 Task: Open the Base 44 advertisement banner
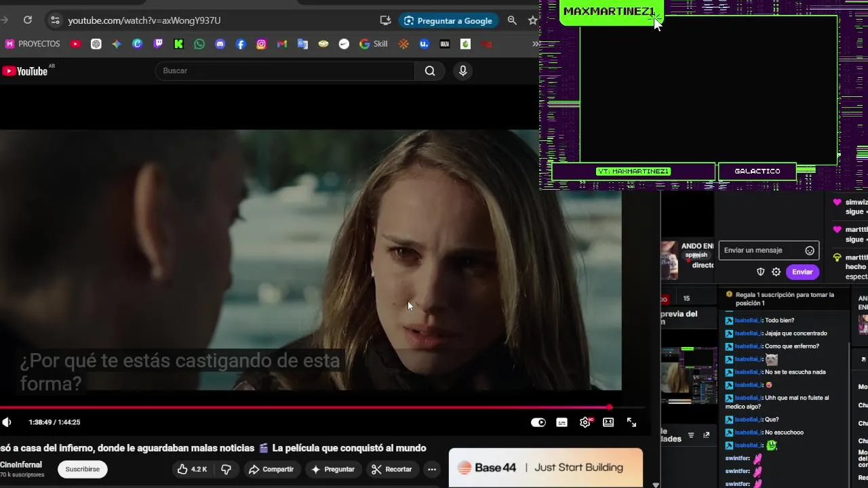pos(545,468)
